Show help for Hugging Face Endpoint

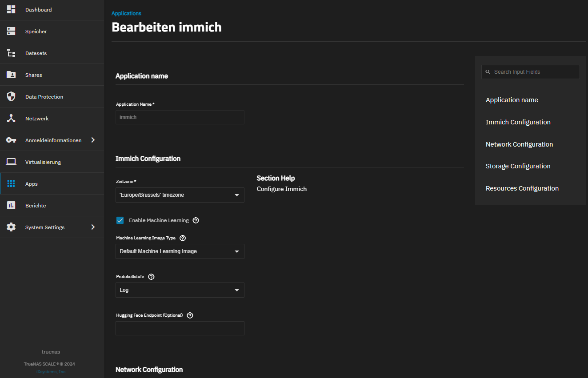tap(190, 315)
